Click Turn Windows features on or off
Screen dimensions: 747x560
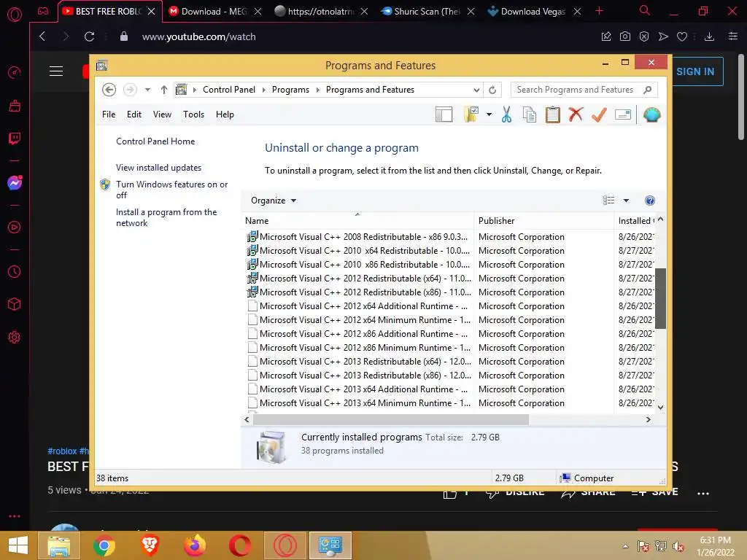[171, 190]
